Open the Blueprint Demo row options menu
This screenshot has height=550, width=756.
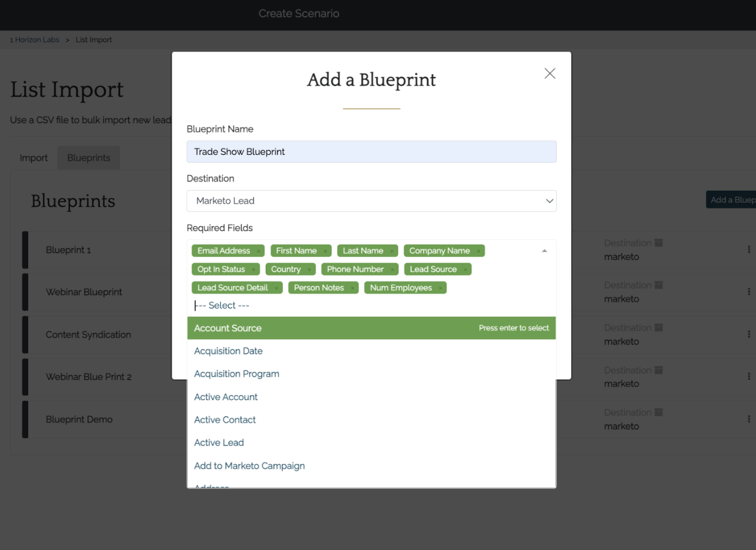748,419
